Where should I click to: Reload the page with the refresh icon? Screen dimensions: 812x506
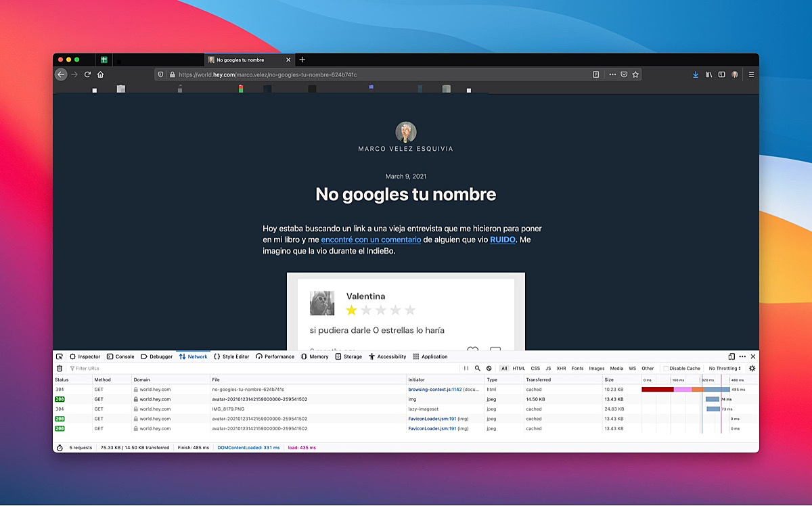click(x=87, y=74)
